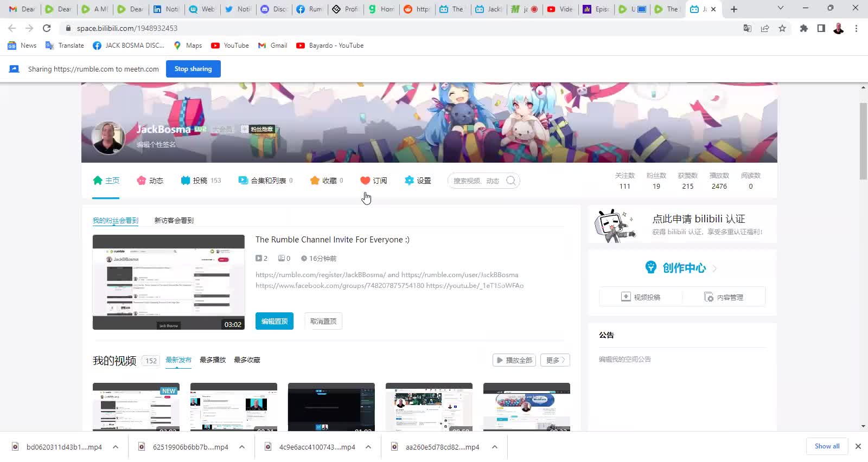Expand options for bd0620311d43b1 download
Viewport: 868px width, 462px height.
[x=116, y=447]
